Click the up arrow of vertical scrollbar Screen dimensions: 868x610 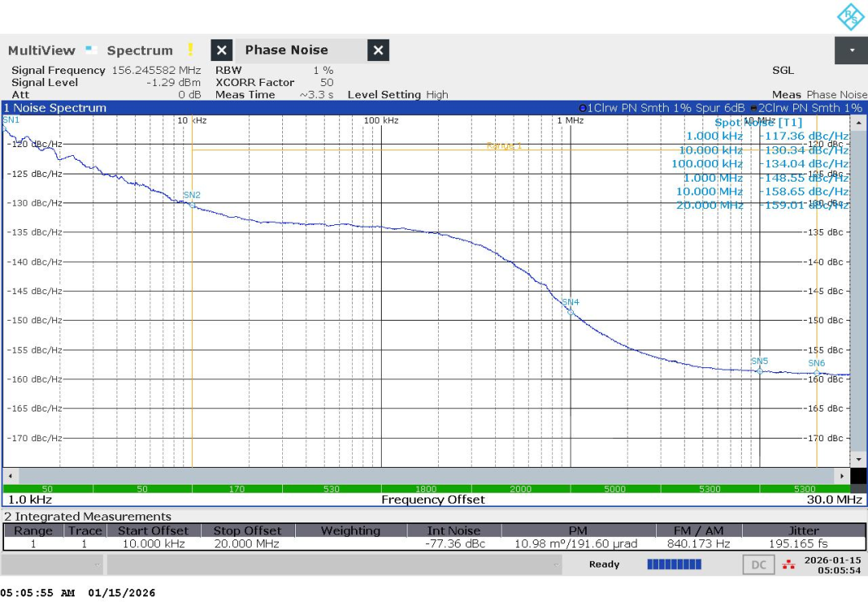(858, 122)
